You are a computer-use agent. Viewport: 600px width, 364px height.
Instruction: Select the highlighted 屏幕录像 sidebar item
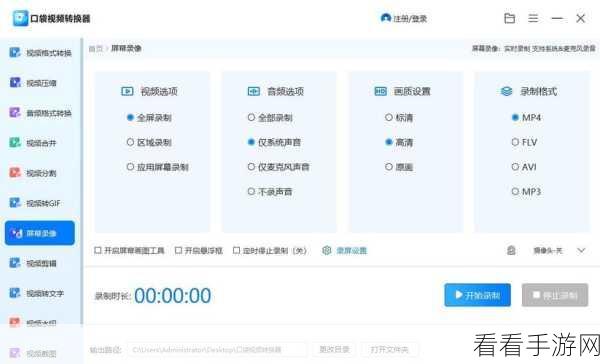click(39, 233)
